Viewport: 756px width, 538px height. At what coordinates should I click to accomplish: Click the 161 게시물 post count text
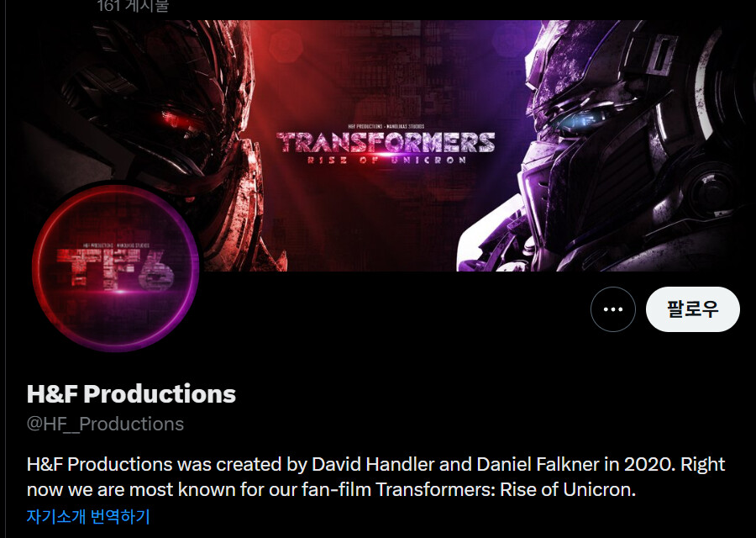coord(133,6)
